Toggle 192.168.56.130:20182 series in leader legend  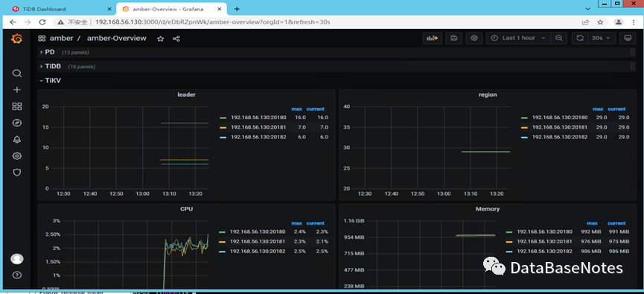pyautogui.click(x=259, y=137)
